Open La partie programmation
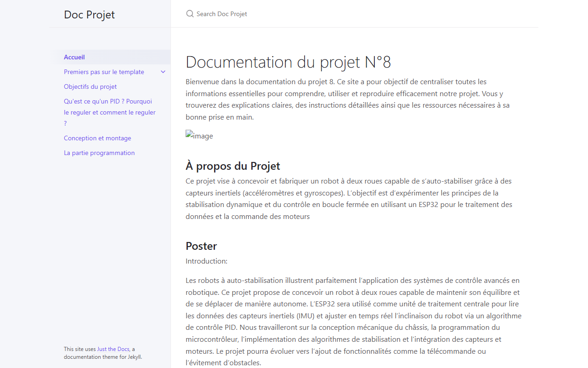This screenshot has height=368, width=588. point(99,153)
